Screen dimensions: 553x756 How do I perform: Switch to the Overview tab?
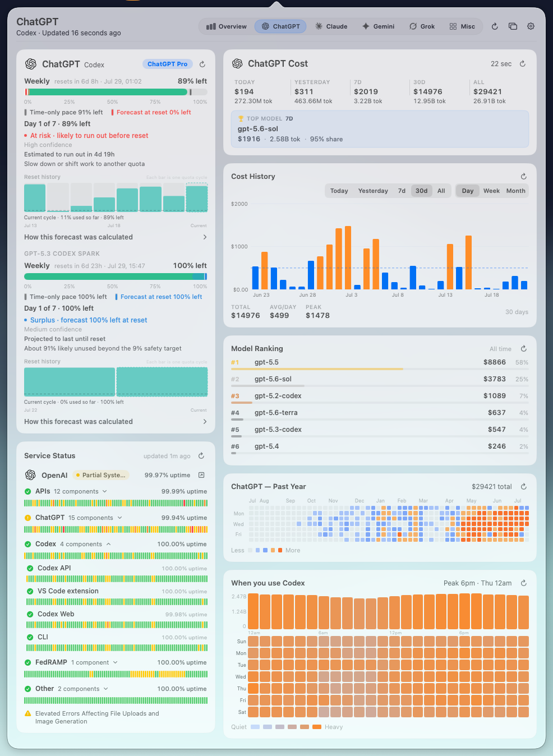227,26
